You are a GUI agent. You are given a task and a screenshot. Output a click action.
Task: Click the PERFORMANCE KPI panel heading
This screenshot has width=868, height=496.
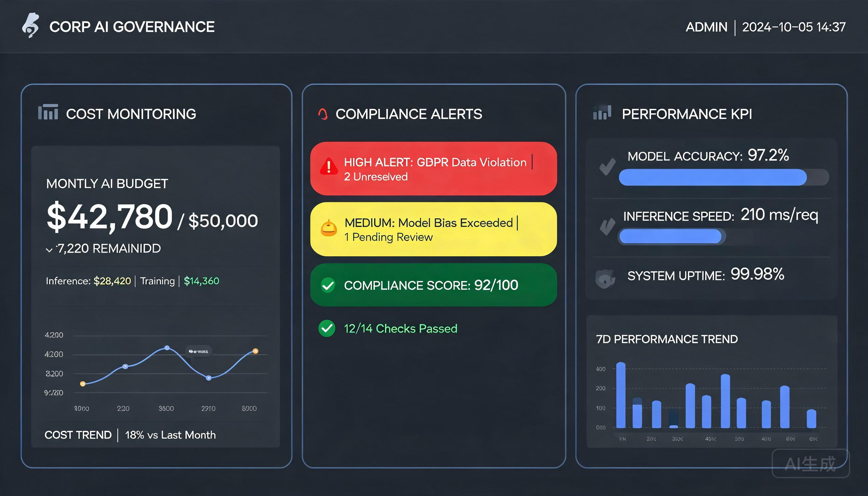[687, 114]
